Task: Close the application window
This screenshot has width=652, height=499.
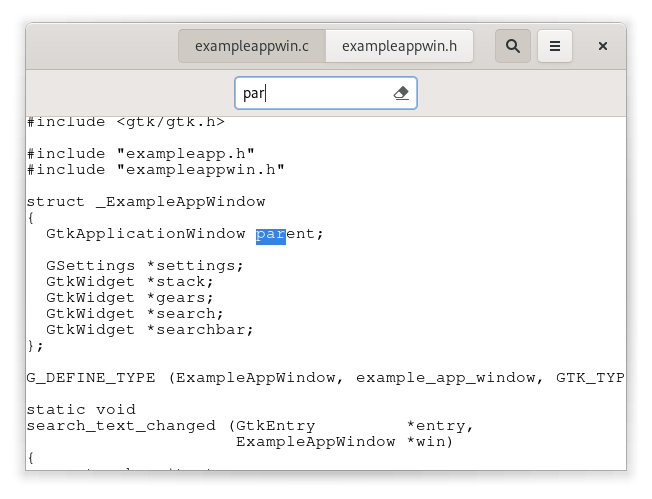Action: pyautogui.click(x=603, y=46)
